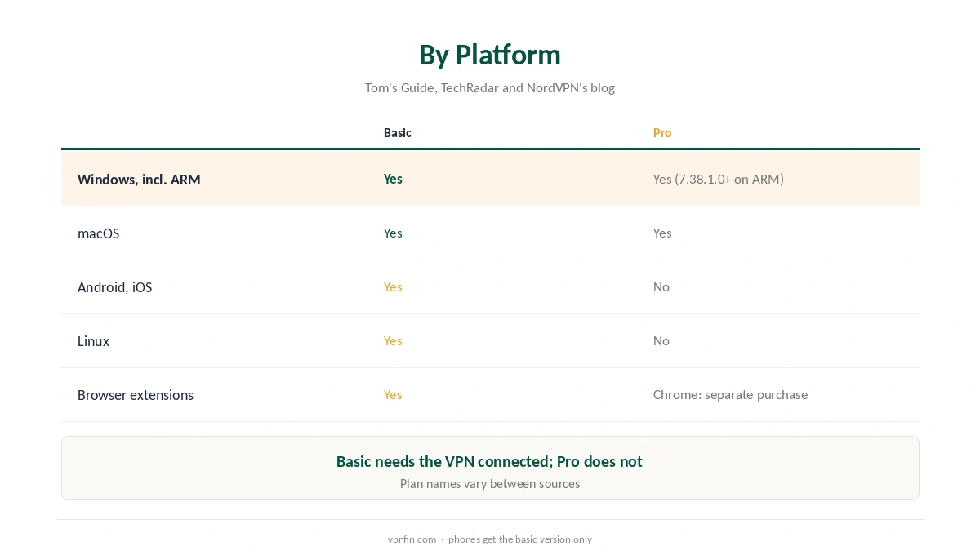Viewport: 980px width, 555px height.
Task: Select the 'Linux' row label
Action: pyautogui.click(x=93, y=341)
